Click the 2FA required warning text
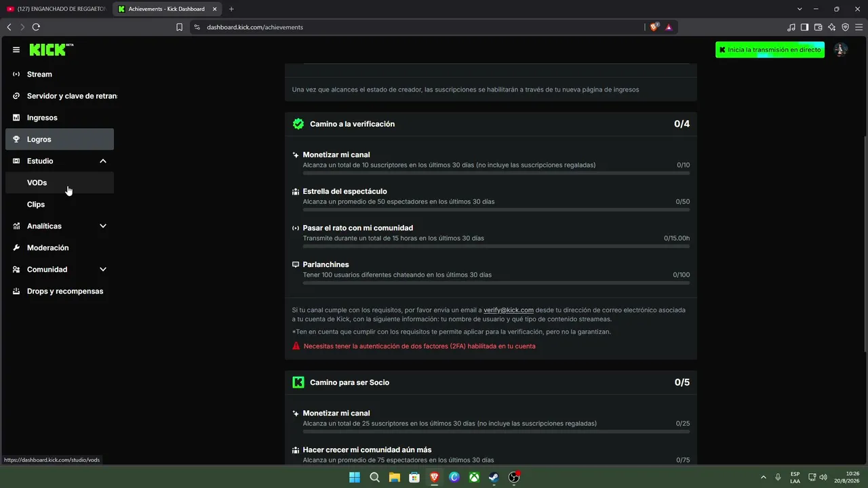This screenshot has height=488, width=868. [420, 346]
